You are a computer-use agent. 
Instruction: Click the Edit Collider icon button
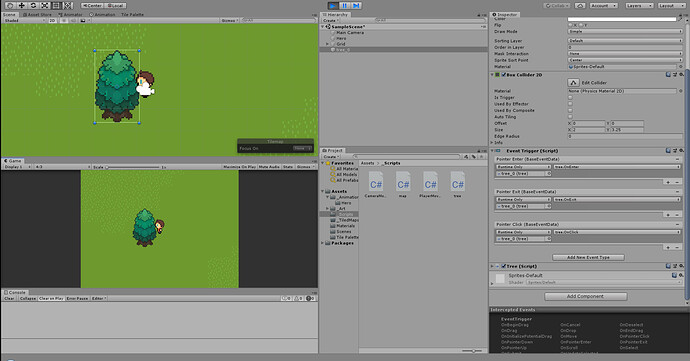click(x=573, y=82)
